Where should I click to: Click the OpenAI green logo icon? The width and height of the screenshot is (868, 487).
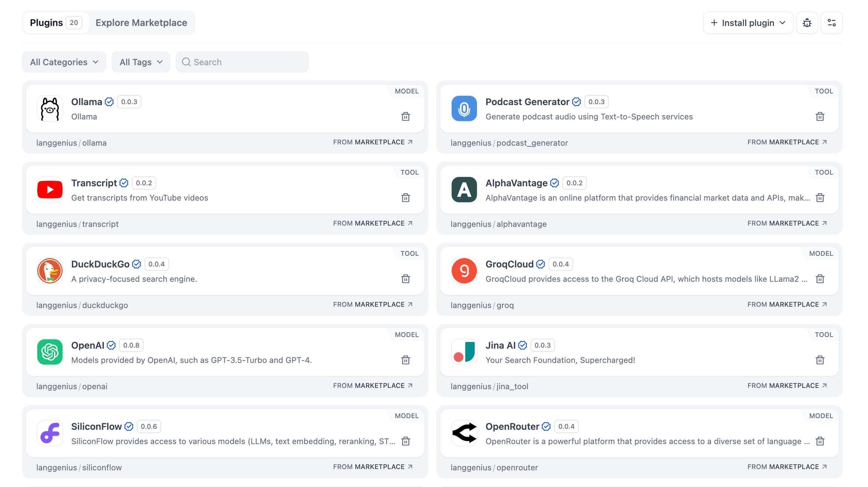(50, 352)
